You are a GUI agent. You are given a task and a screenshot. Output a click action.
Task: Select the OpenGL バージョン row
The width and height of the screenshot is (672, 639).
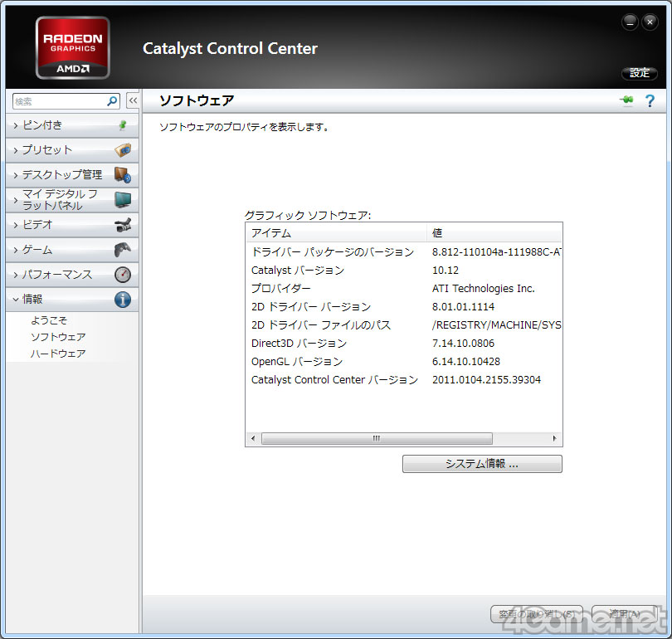[x=404, y=362]
